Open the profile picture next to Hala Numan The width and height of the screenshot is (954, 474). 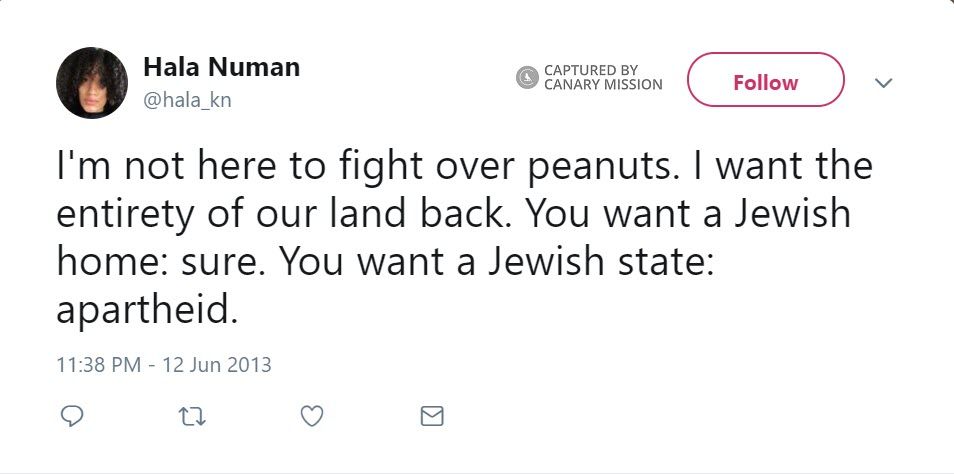[92, 83]
